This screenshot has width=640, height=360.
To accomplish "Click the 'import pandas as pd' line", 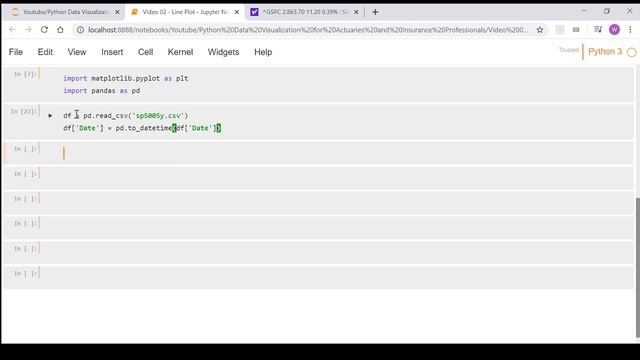I will coord(102,91).
